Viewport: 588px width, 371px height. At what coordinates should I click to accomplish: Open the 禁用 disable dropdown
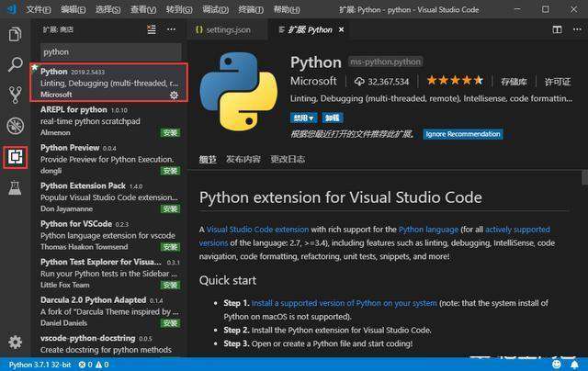click(x=303, y=118)
